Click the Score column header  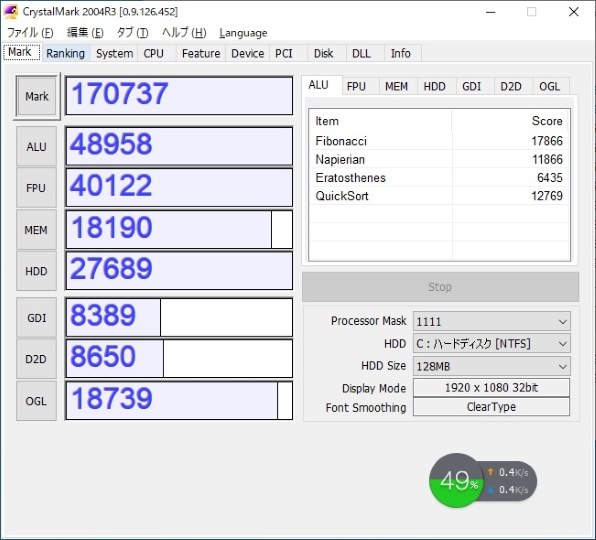(x=510, y=121)
